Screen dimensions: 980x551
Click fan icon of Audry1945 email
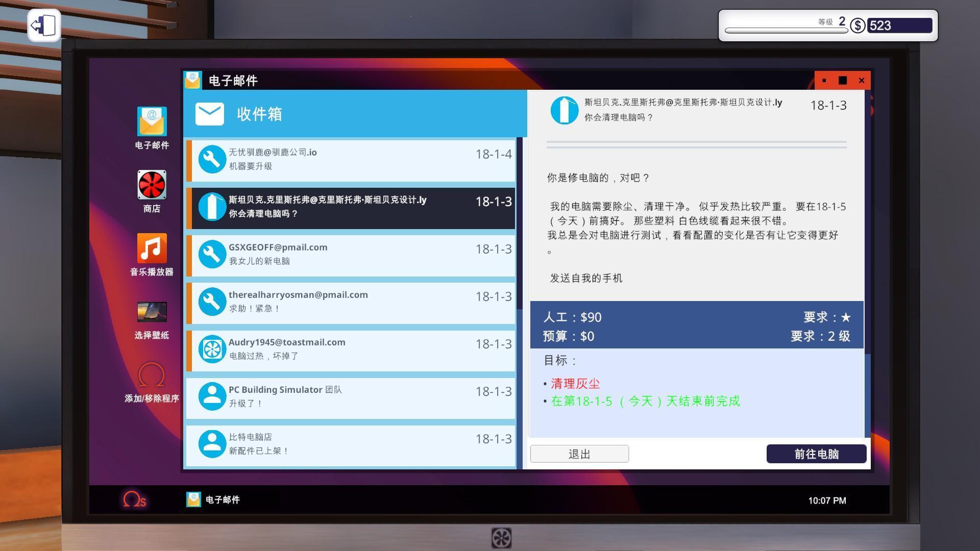point(212,349)
